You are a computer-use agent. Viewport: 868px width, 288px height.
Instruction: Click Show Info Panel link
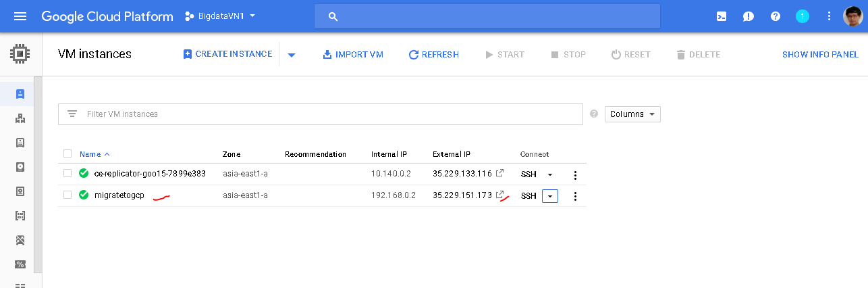pos(820,55)
